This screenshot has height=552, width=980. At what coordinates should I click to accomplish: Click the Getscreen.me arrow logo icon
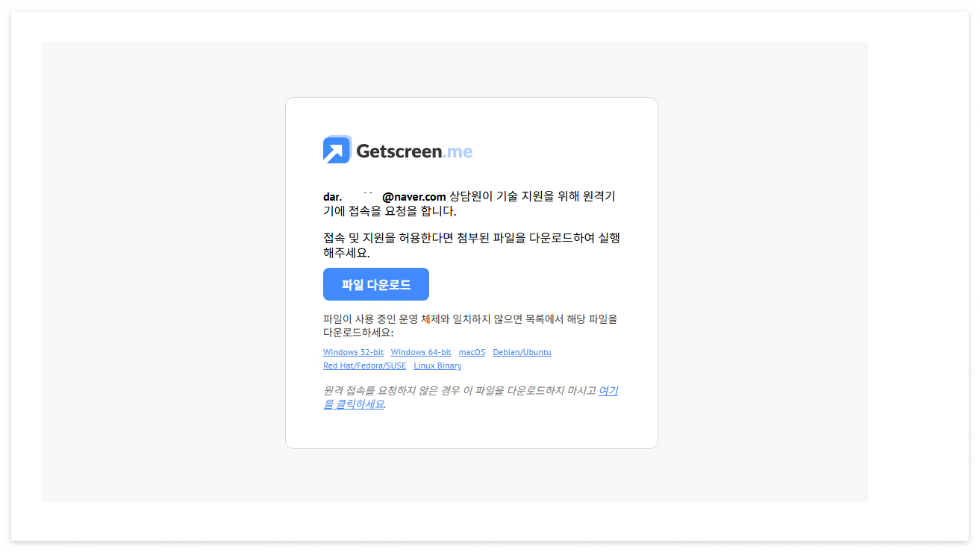337,149
